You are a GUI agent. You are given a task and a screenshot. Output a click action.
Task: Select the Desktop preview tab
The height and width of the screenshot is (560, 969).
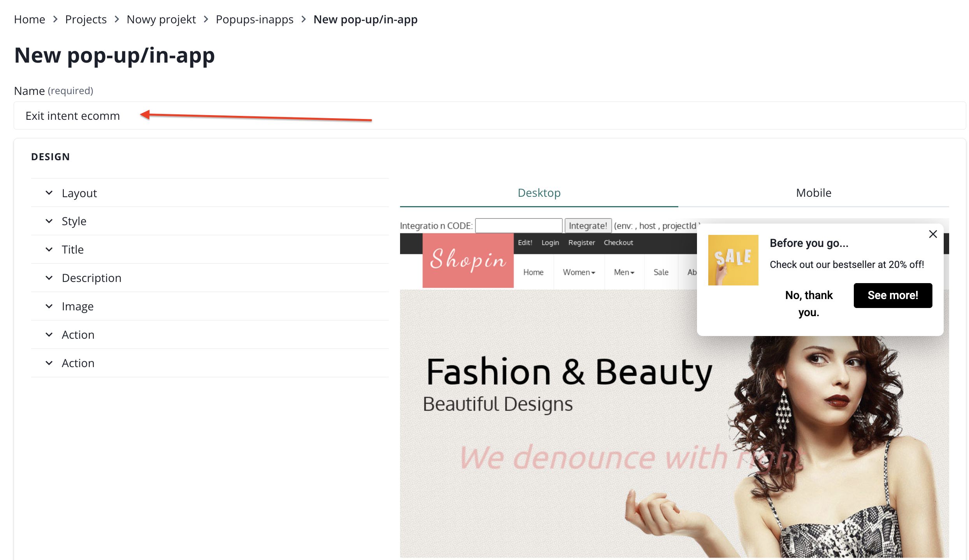[x=539, y=193]
